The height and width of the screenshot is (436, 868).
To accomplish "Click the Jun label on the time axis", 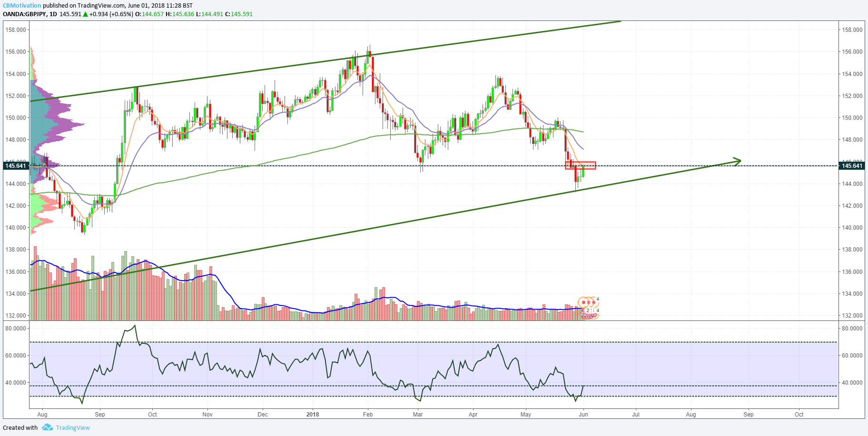I will [583, 415].
